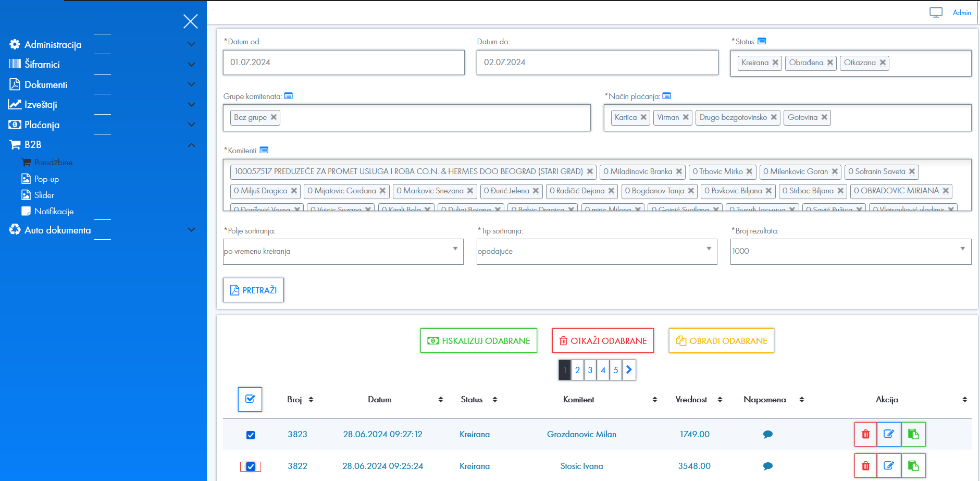Sort table by Status column

click(495, 400)
